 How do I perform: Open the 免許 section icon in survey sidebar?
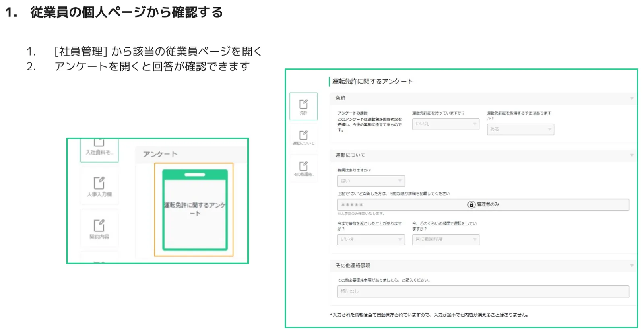(x=303, y=106)
